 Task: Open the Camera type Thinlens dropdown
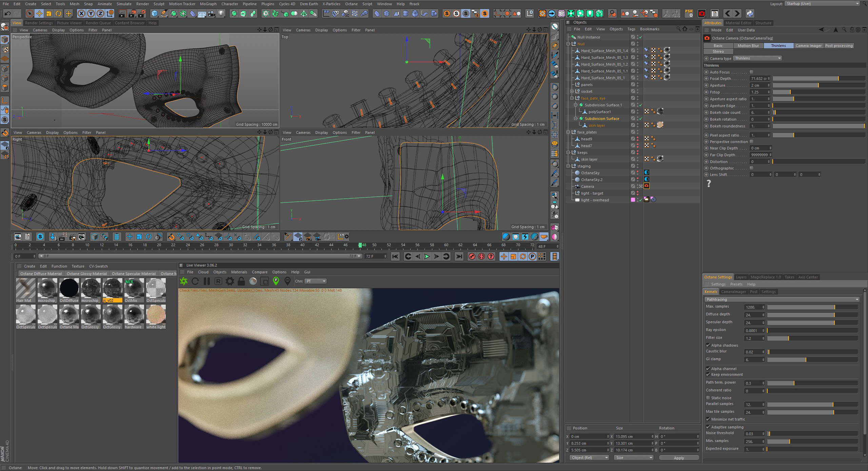coord(758,58)
